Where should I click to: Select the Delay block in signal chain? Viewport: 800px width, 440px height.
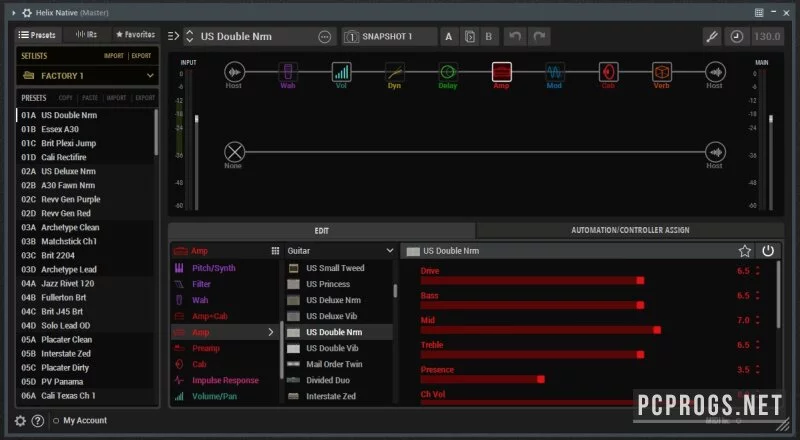448,72
